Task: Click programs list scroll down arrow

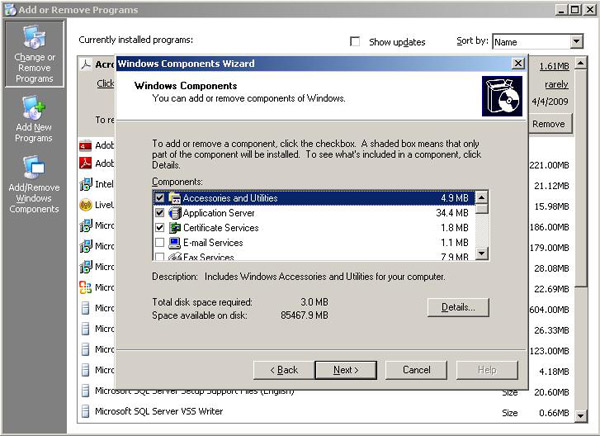Action: 580,415
